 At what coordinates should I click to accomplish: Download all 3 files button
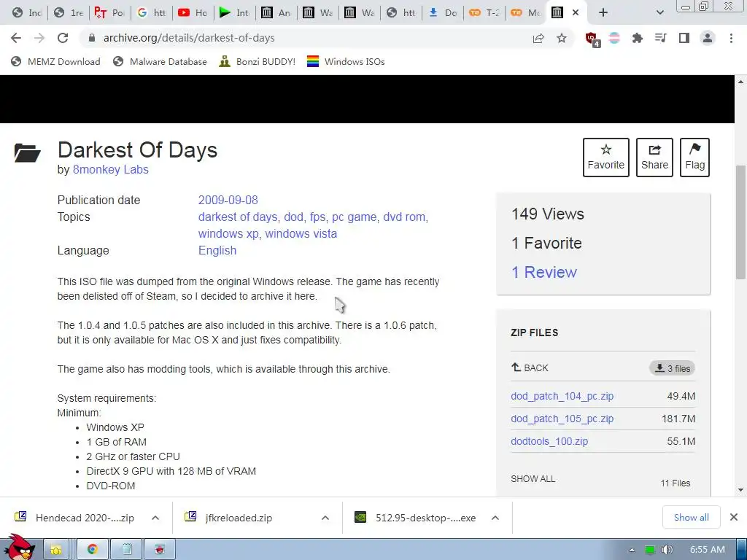point(672,368)
